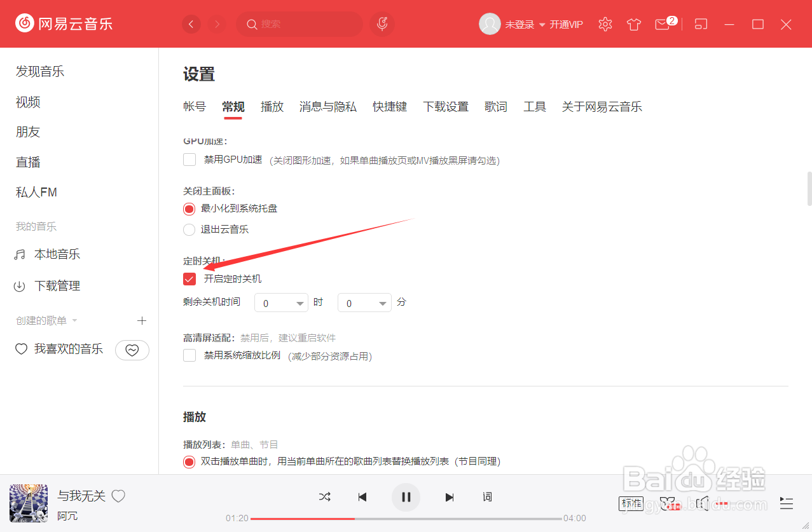Go to 视频 in sidebar
The height and width of the screenshot is (532, 812).
pyautogui.click(x=28, y=102)
